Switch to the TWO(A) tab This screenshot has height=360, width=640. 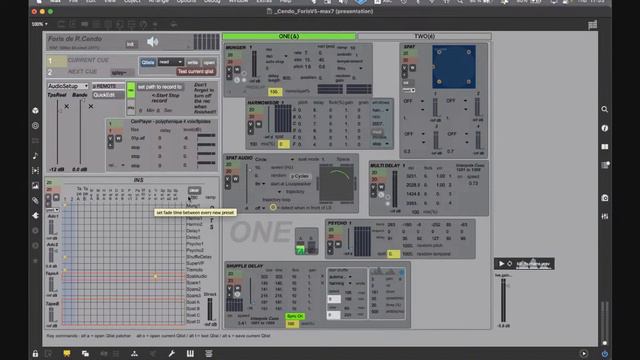pos(424,36)
